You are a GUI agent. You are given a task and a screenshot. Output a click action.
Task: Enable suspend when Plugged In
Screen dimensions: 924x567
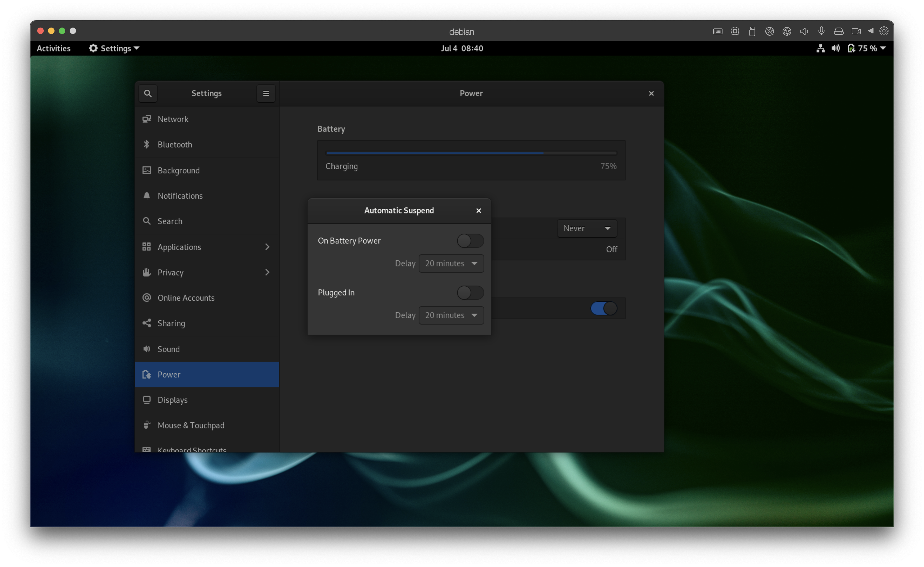point(470,293)
